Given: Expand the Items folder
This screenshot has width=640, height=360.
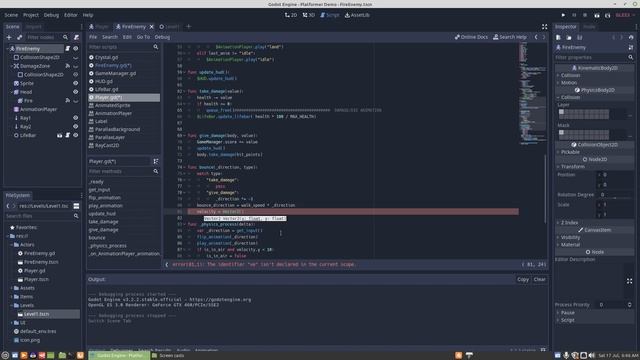Looking at the screenshot, I should (11, 297).
